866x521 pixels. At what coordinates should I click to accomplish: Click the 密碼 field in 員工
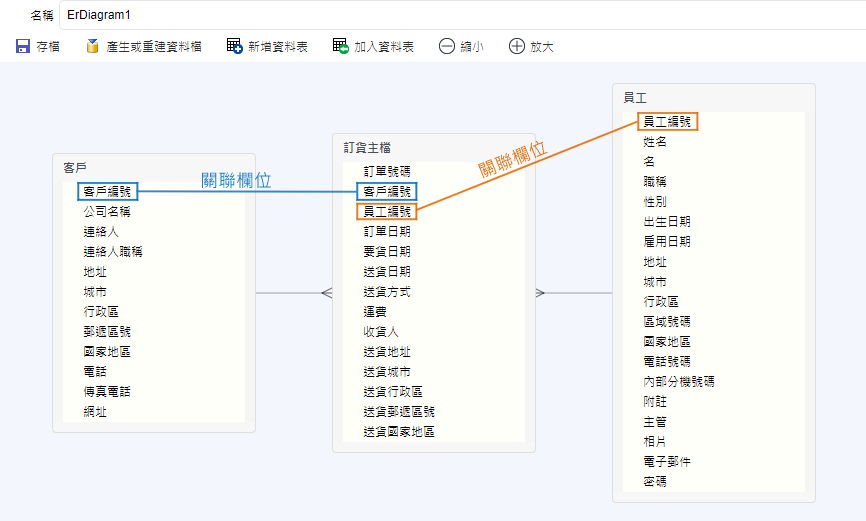[655, 481]
